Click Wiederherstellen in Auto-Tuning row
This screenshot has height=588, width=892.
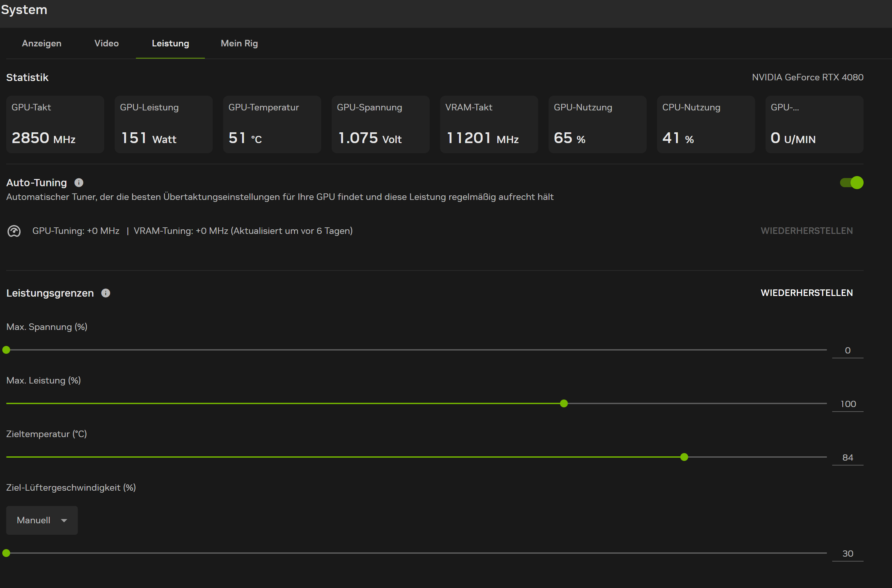point(806,231)
